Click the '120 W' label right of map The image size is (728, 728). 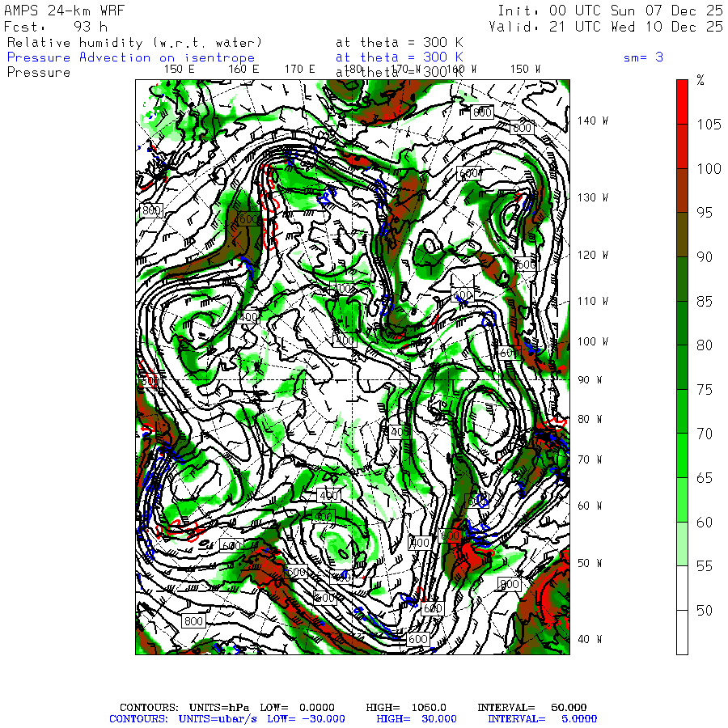point(593,255)
